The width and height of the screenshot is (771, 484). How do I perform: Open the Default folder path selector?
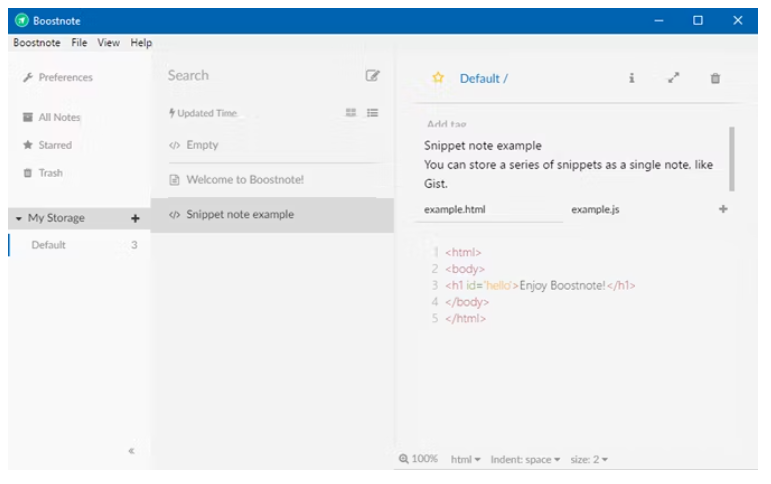[484, 78]
